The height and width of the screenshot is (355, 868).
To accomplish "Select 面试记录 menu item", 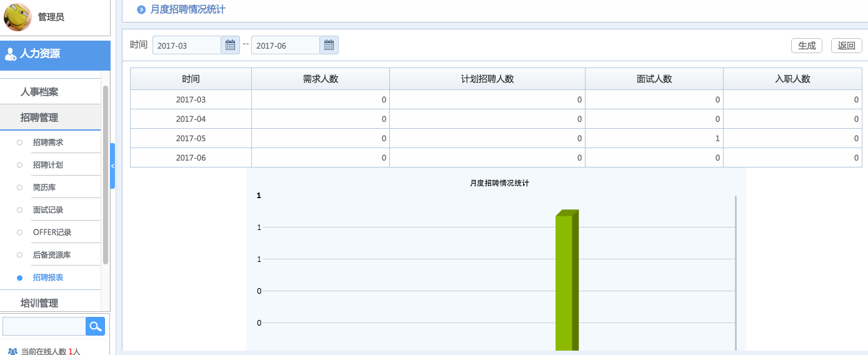I will pos(48,210).
